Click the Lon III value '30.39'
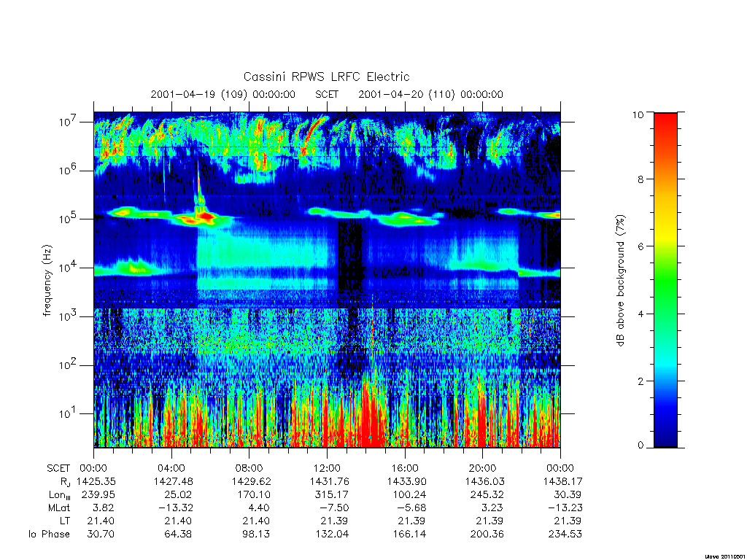747x560 pixels. (x=567, y=495)
